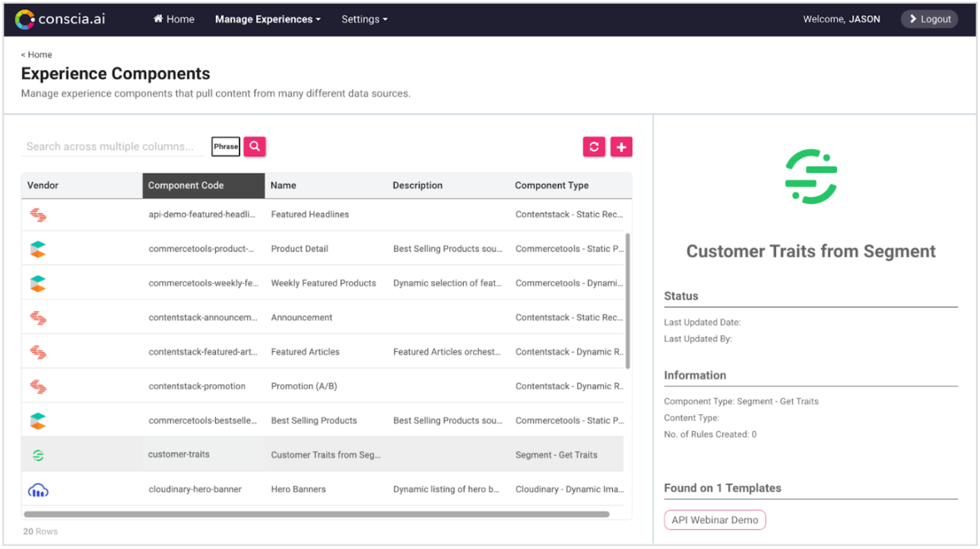Image resolution: width=980 pixels, height=549 pixels.
Task: Click Cloudinary vendor icon in Hero Banners row
Action: (38, 490)
